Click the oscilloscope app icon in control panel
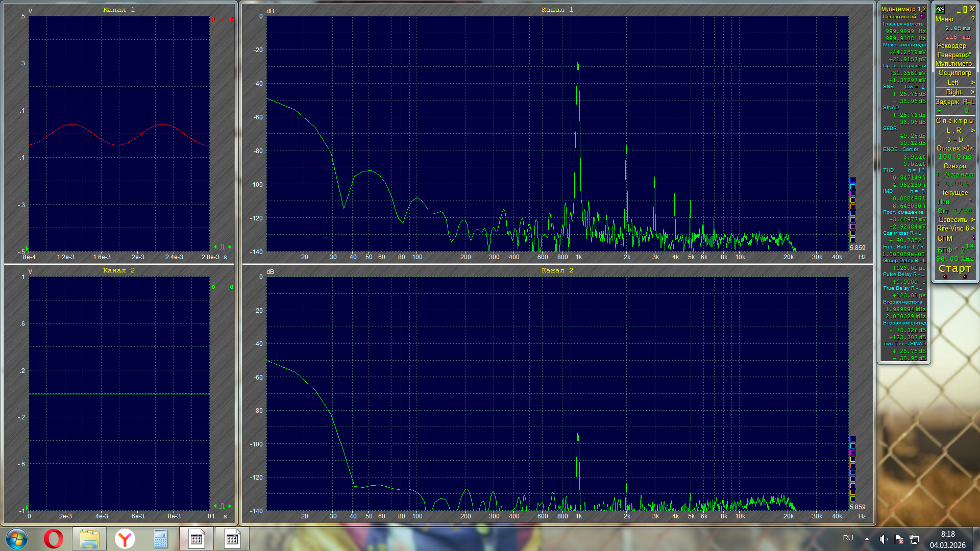980x551 pixels. coord(940,9)
